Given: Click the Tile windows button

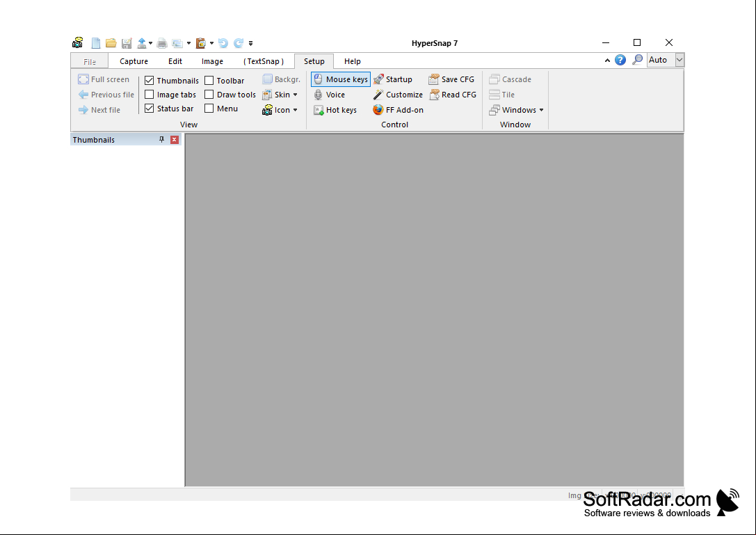Looking at the screenshot, I should click(x=502, y=95).
